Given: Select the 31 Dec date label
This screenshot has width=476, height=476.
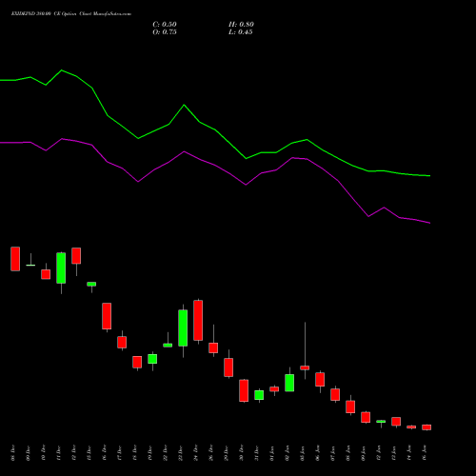Looking at the screenshot, I should (x=257, y=453).
